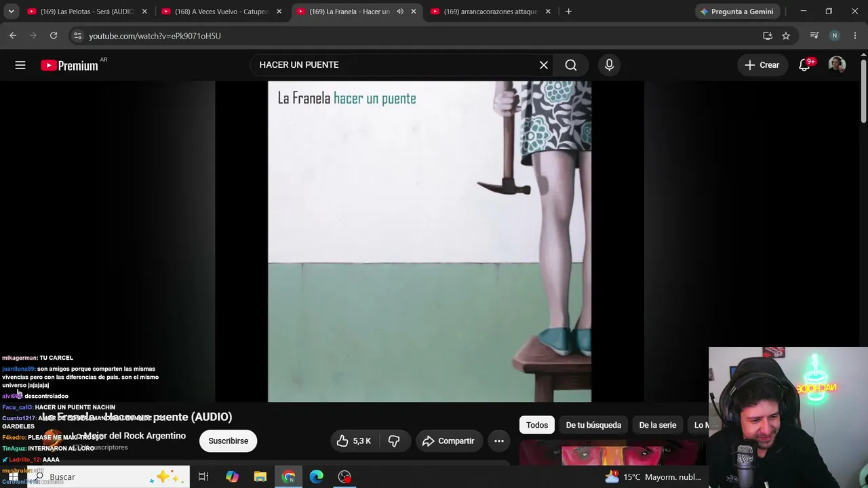The width and height of the screenshot is (868, 488).
Task: Open the recommended video thumbnail below chips
Action: click(612, 453)
